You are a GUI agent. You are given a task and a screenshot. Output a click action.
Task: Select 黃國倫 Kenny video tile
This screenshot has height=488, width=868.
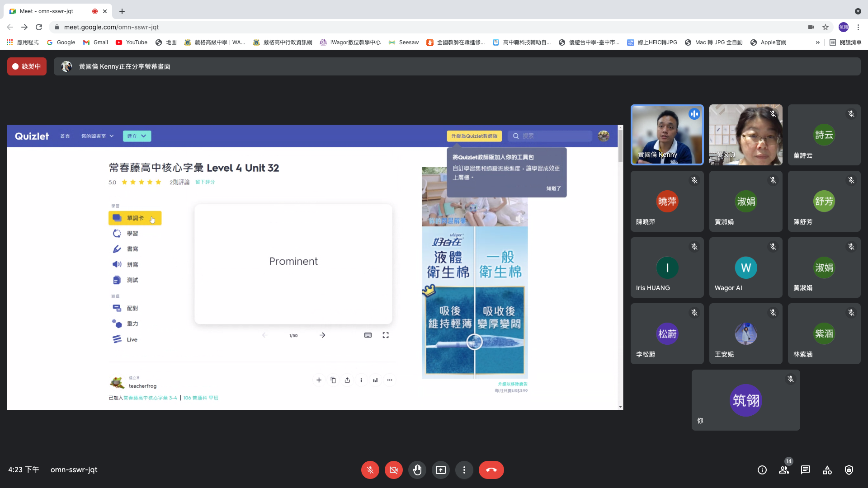(x=667, y=135)
